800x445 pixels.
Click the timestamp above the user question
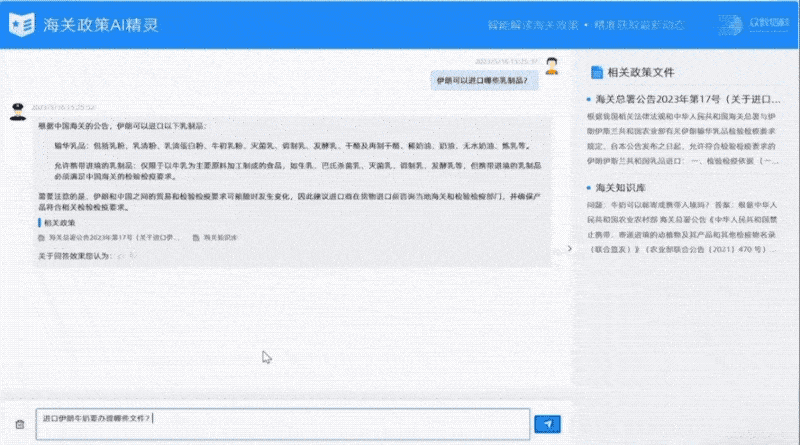click(x=506, y=61)
